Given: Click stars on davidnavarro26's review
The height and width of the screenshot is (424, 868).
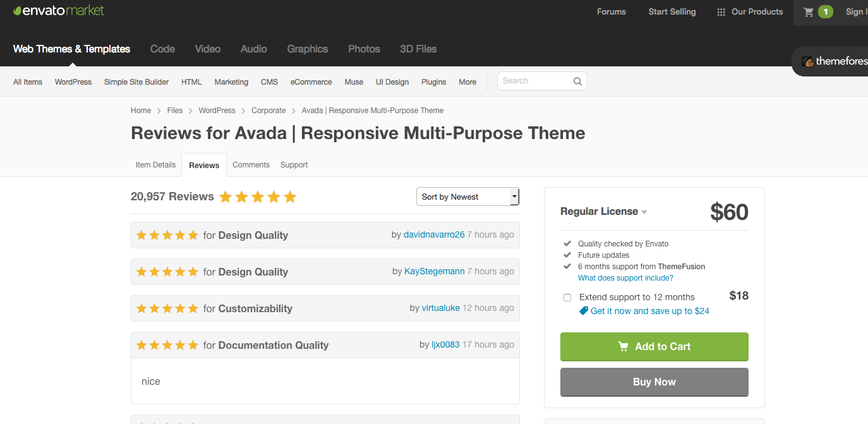Looking at the screenshot, I should (167, 235).
